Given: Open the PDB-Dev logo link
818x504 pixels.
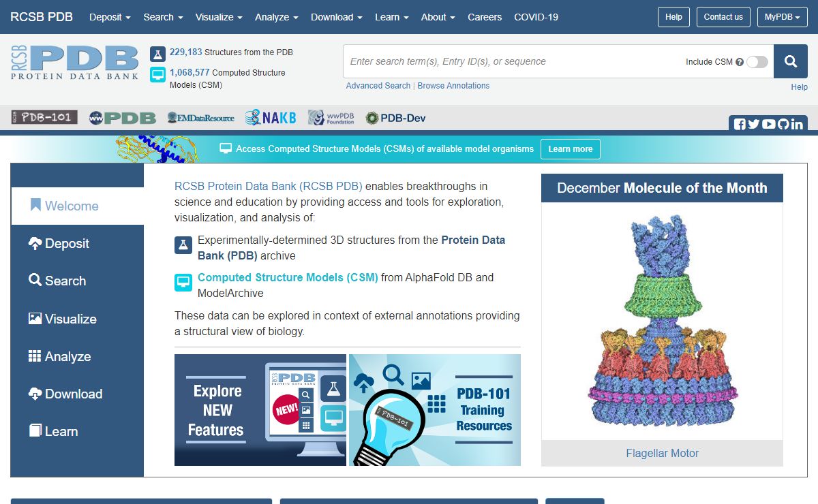Looking at the screenshot, I should [395, 118].
